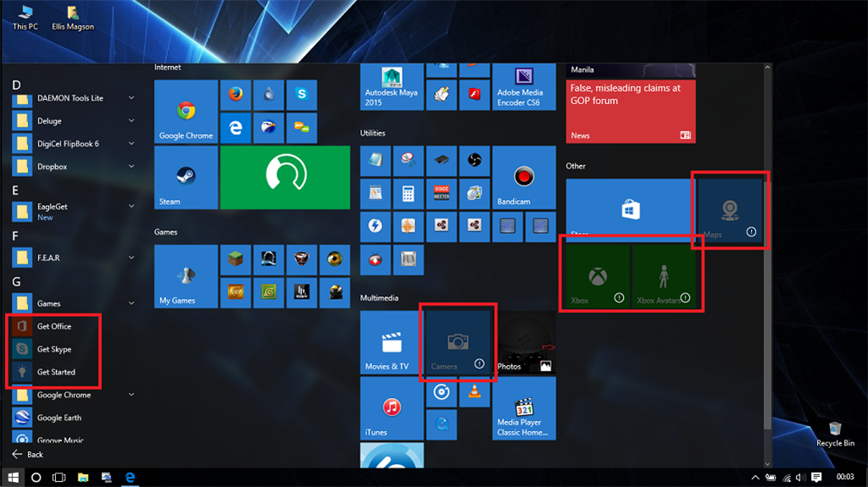Open Cortana search circle on taskbar
868x487 pixels.
[x=36, y=477]
